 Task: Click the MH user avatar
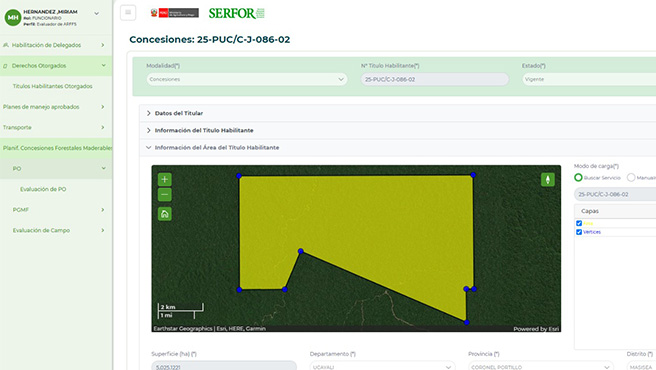click(13, 18)
